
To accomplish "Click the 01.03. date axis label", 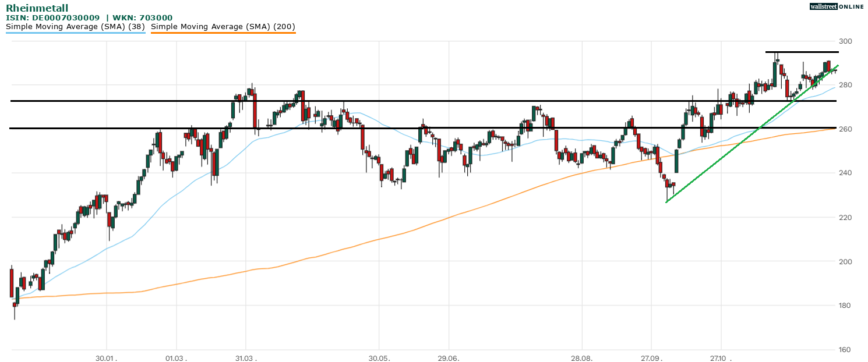I will click(175, 357).
